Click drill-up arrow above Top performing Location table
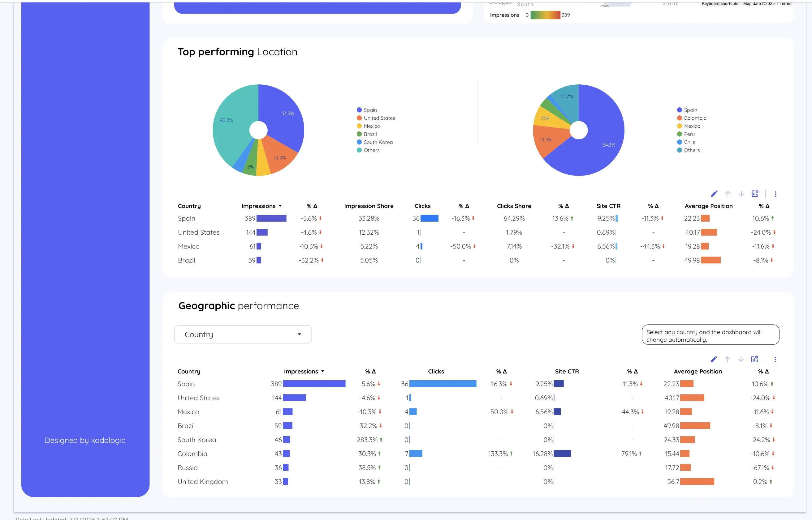This screenshot has width=812, height=520. tap(728, 194)
